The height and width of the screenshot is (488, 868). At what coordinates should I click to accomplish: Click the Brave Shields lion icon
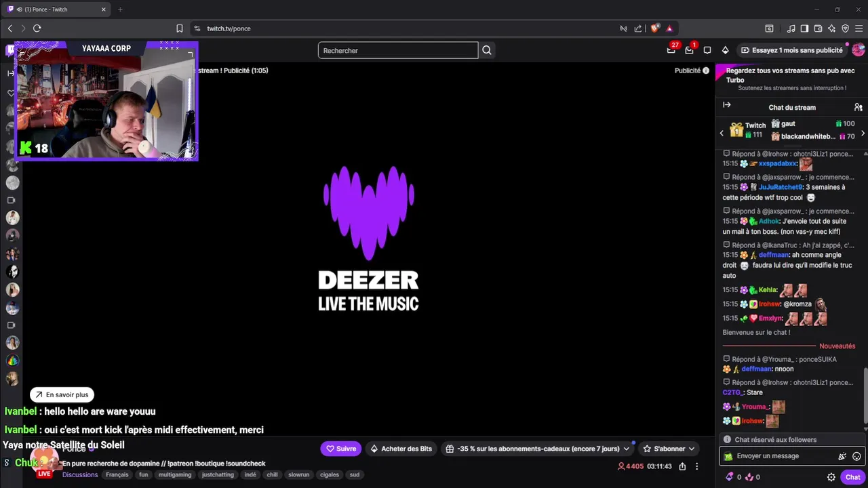[654, 28]
